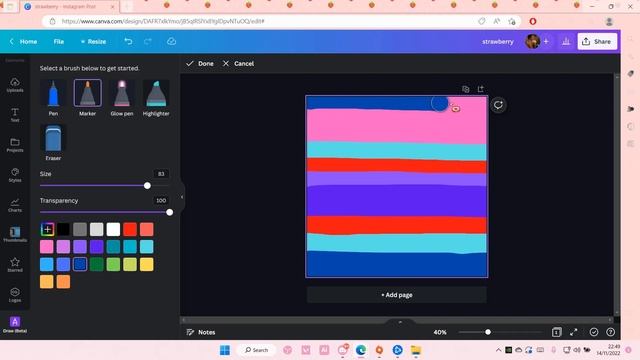Open the Starred sidebar panel

(15, 265)
